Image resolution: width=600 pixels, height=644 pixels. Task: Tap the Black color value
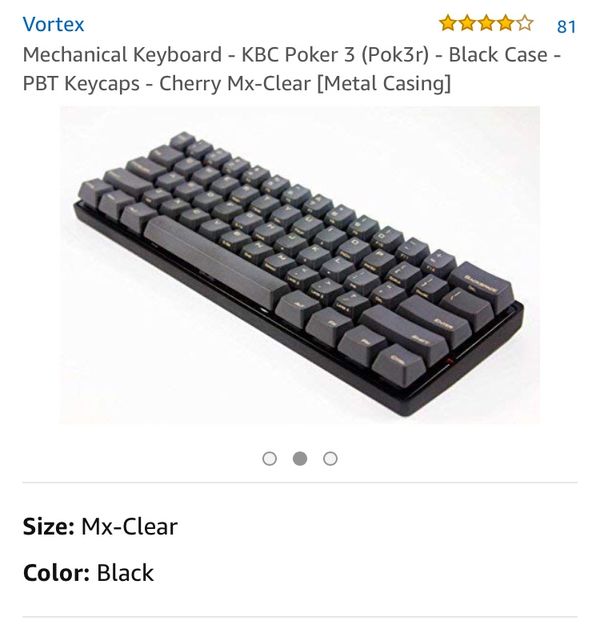point(125,573)
